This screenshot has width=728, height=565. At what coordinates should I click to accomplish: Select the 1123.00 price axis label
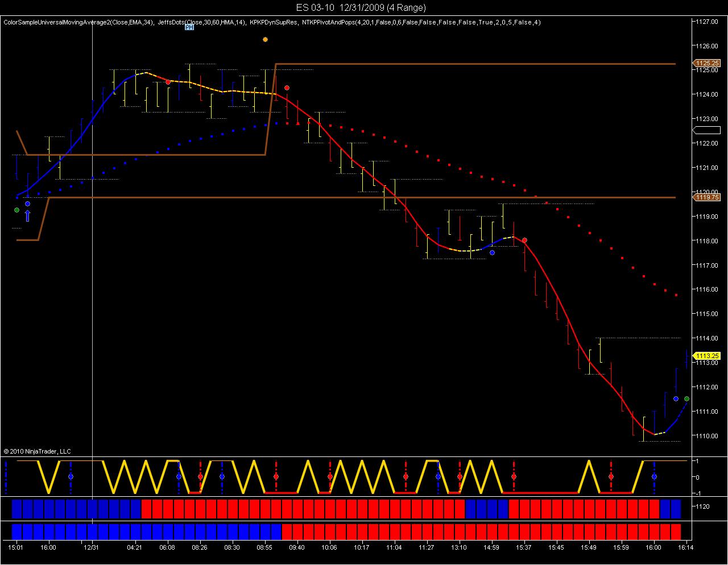(706, 119)
